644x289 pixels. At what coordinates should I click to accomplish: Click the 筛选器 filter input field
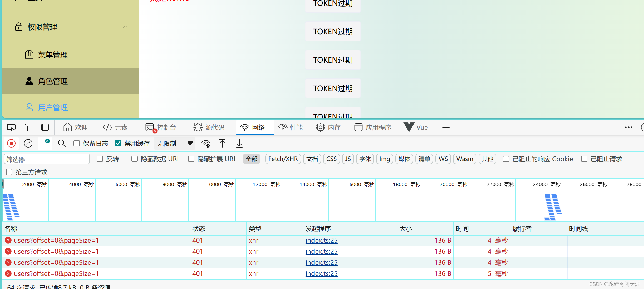pyautogui.click(x=47, y=159)
